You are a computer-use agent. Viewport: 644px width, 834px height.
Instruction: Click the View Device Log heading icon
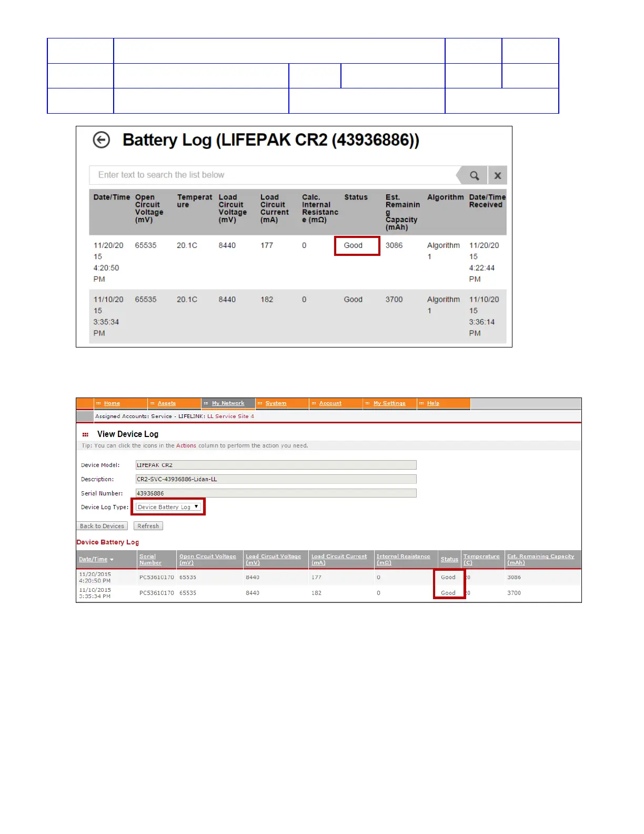click(x=85, y=435)
